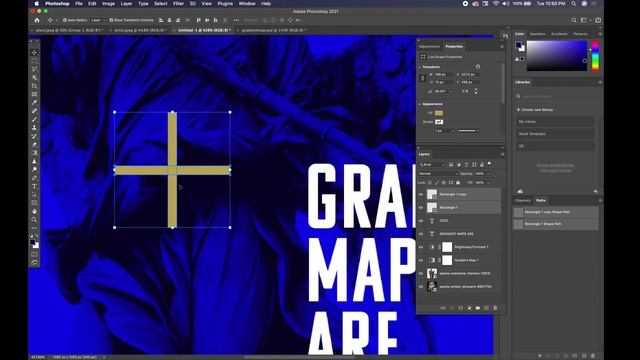Image resolution: width=640 pixels, height=360 pixels.
Task: Open the Fill percentage dropdown arrow
Action: [x=488, y=183]
